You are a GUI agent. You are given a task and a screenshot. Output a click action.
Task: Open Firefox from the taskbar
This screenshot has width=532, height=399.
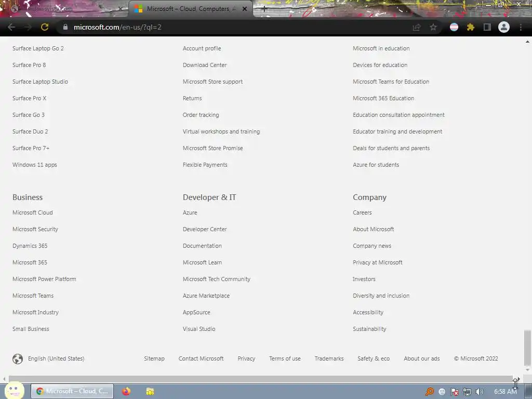(126, 391)
